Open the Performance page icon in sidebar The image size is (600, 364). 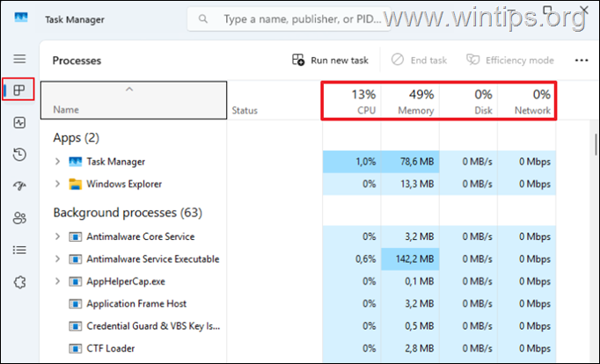19,123
